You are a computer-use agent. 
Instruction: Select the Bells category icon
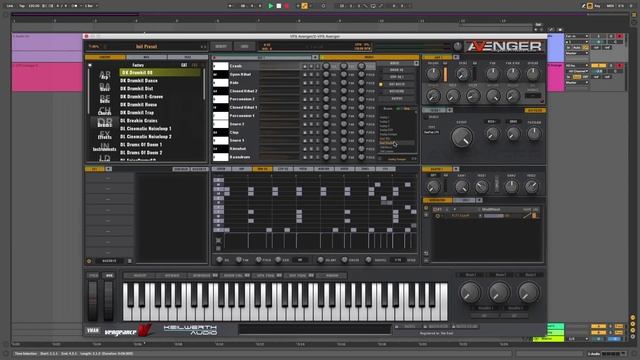coord(105,99)
